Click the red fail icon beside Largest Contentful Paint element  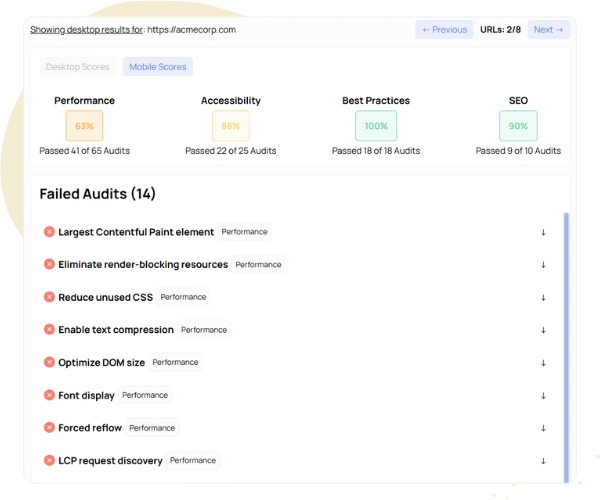point(49,232)
